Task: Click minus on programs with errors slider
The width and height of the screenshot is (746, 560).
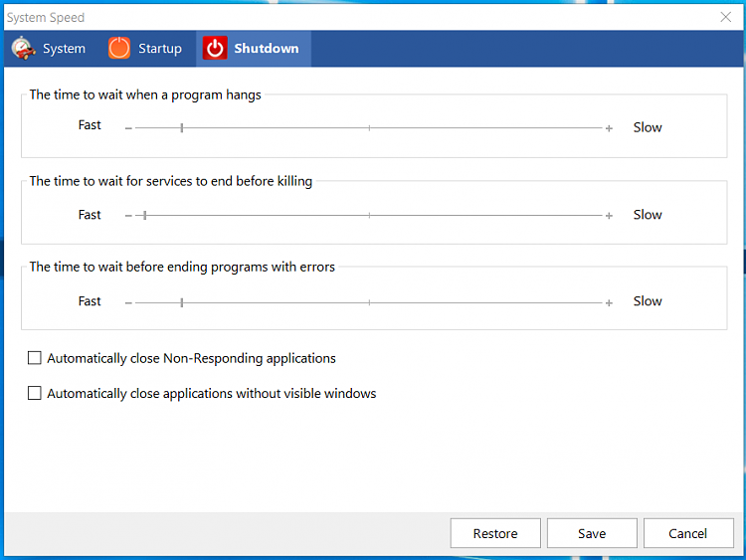Action: coord(128,303)
